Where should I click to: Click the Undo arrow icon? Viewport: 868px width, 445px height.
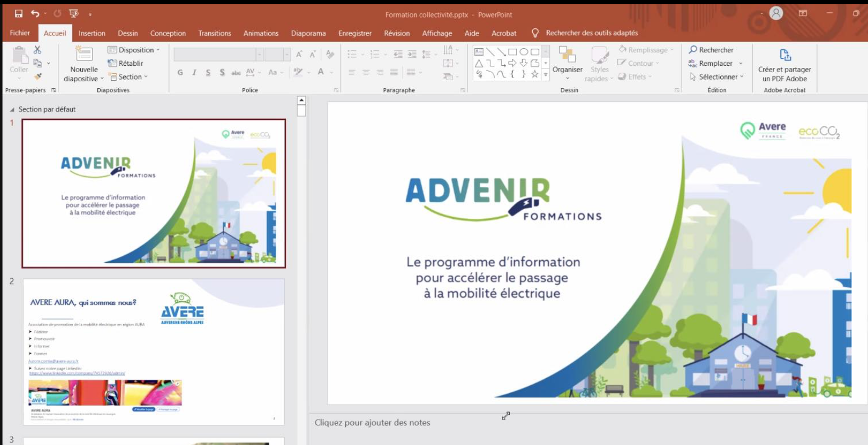click(x=35, y=14)
